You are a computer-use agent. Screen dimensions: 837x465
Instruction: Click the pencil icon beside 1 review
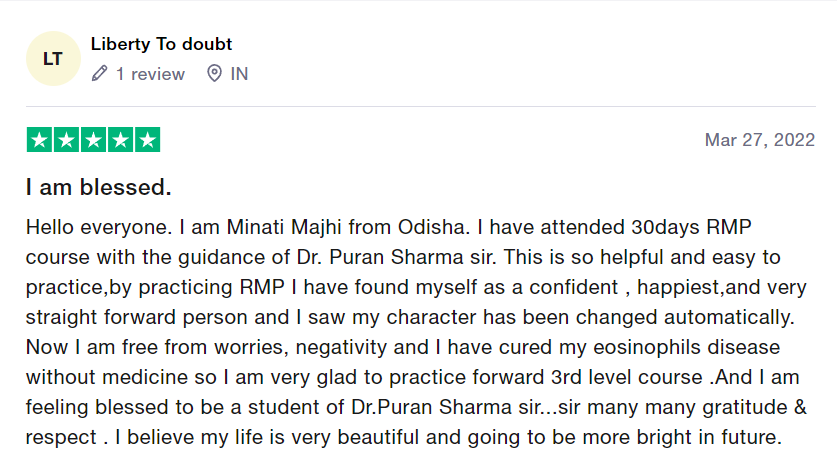pos(99,74)
